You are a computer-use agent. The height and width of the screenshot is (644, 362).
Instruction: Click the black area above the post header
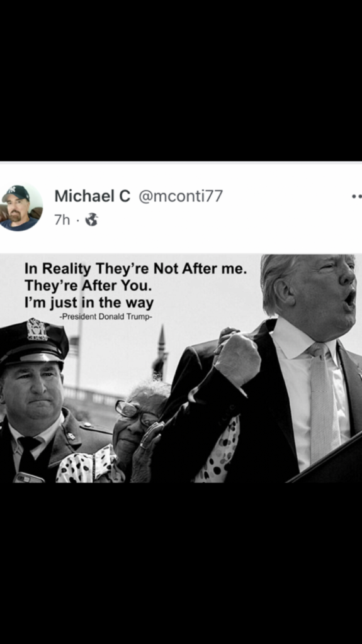pyautogui.click(x=181, y=80)
